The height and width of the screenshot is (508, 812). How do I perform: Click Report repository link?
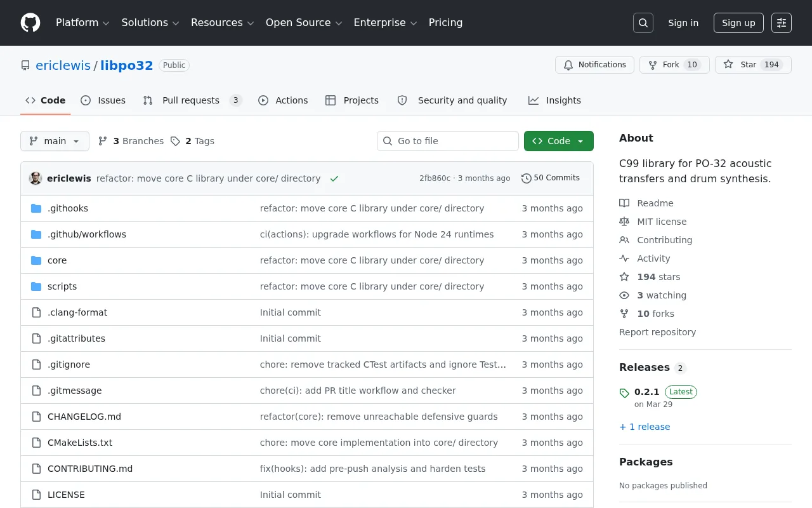point(657,332)
